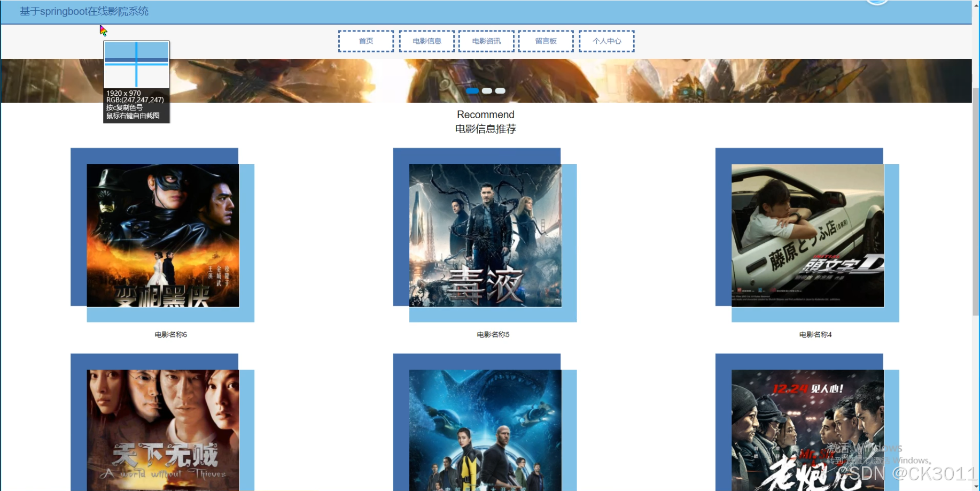This screenshot has width=980, height=491.
Task: Click the Recommend heading text
Action: tap(486, 114)
